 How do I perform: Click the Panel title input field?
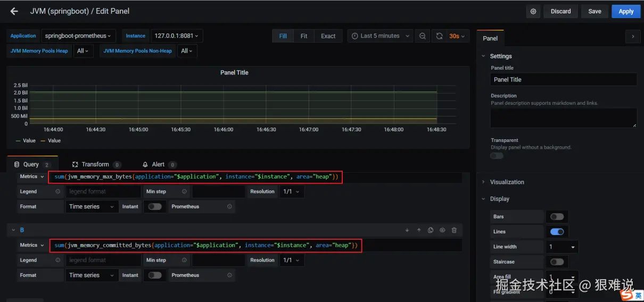(564, 80)
